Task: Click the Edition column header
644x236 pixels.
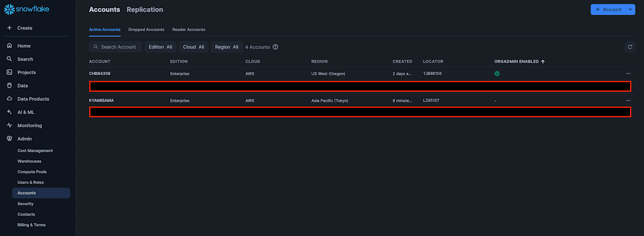Action: coord(179,62)
